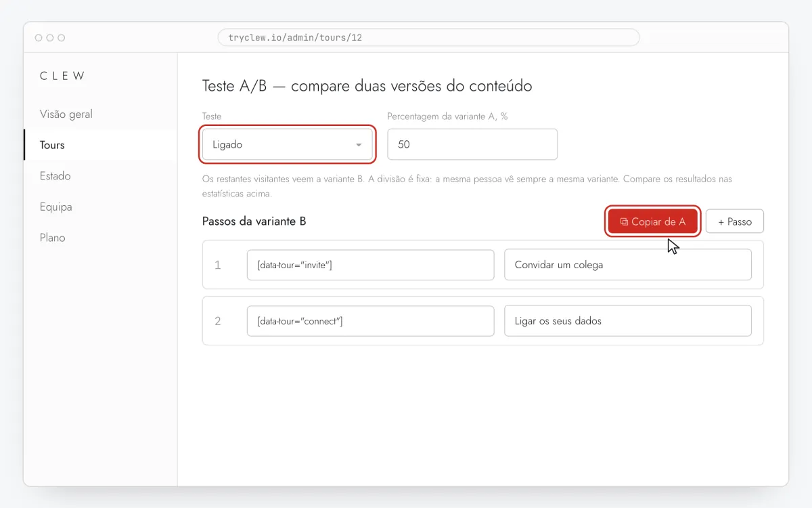812x508 pixels.
Task: Click the copy icon in Copiar de A
Action: pos(624,221)
